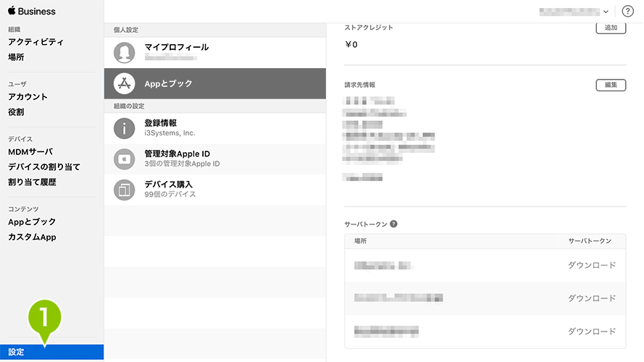Select デバイス購入 99個のデバイス row
Screen dimensions: 644x362
tap(215, 190)
